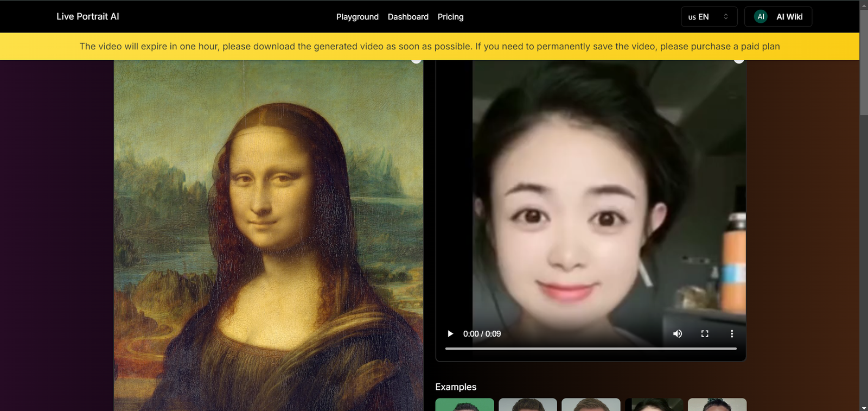Open the AI Wiki account button
The width and height of the screenshot is (868, 411).
pos(778,17)
